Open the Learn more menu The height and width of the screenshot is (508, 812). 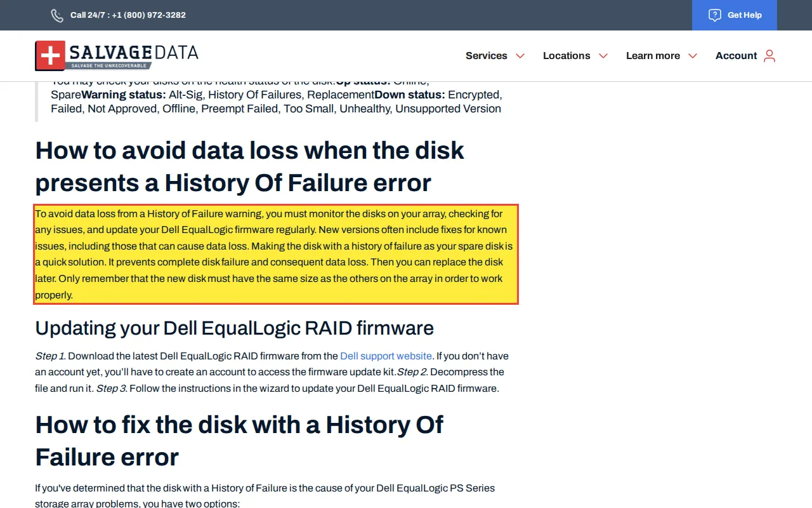point(653,56)
